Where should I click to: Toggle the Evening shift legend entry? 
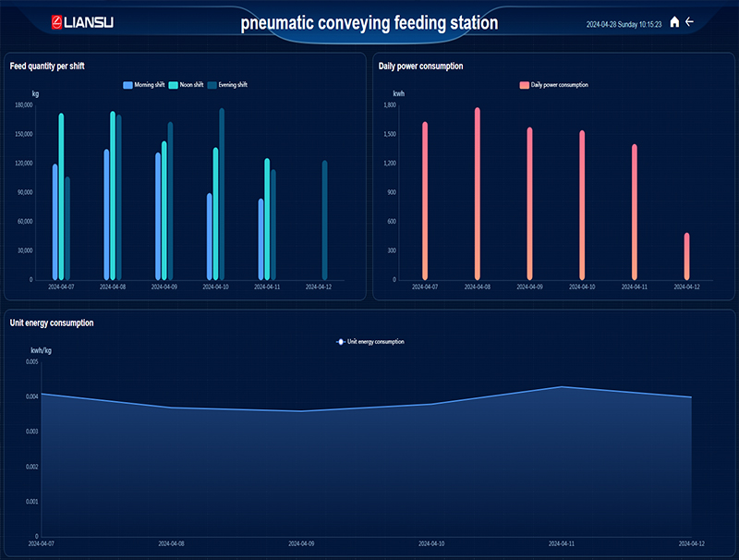pyautogui.click(x=227, y=85)
